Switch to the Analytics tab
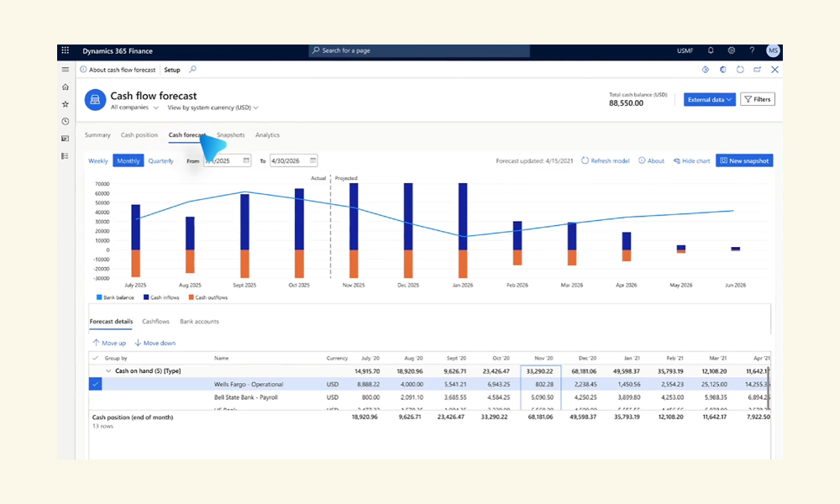Viewport: 840px width, 504px height. coord(267,135)
